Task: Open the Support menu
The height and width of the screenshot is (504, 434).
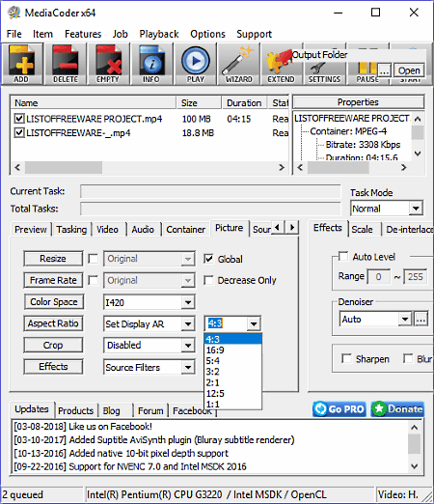Action: click(x=254, y=34)
